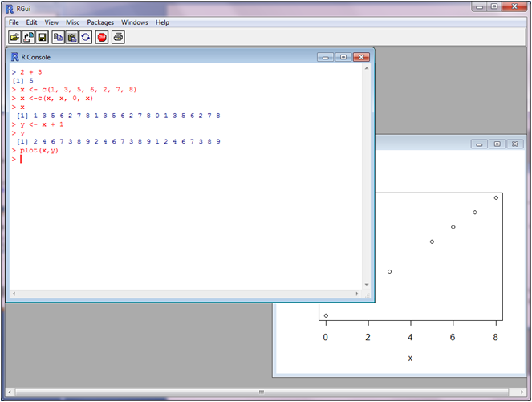This screenshot has width=532, height=402.
Task: Click the Print icon in toolbar
Action: click(x=118, y=37)
